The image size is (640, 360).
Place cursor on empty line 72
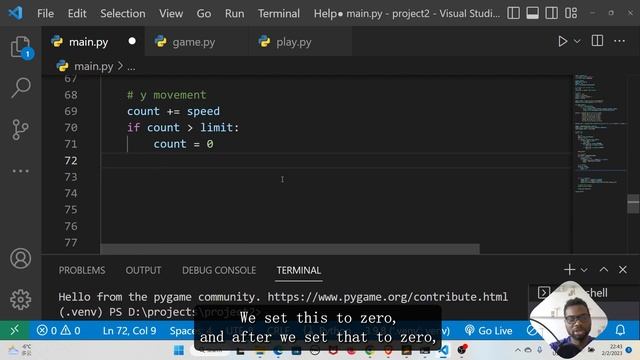[335, 160]
